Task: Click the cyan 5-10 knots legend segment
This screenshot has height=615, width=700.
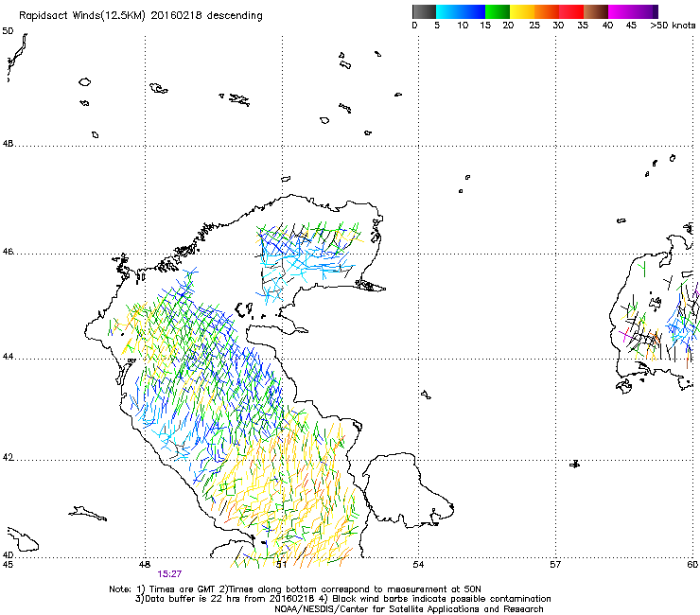Action: coord(448,11)
